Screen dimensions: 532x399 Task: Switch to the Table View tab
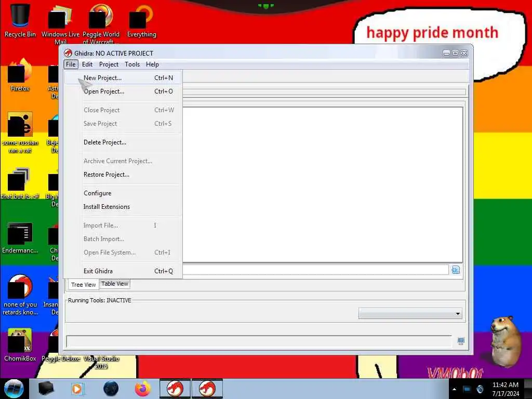coord(115,284)
